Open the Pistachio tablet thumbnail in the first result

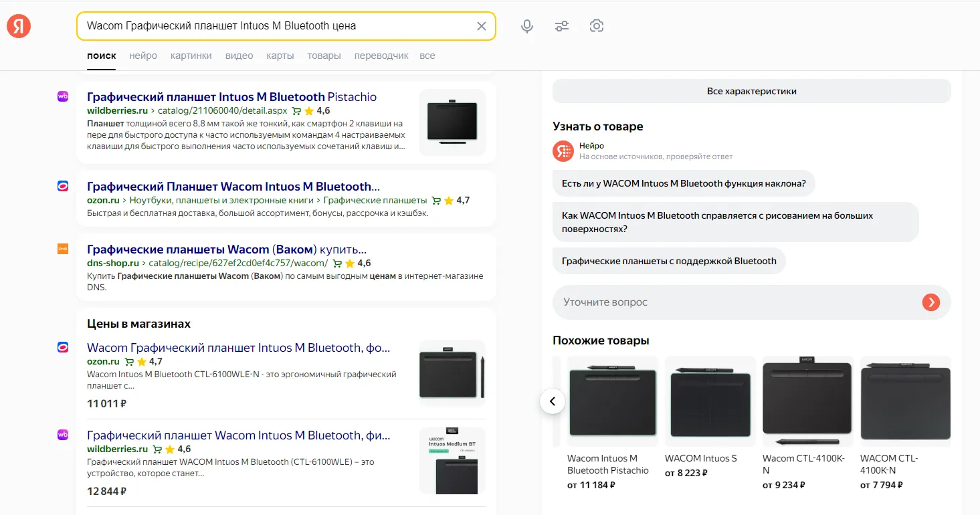(452, 122)
